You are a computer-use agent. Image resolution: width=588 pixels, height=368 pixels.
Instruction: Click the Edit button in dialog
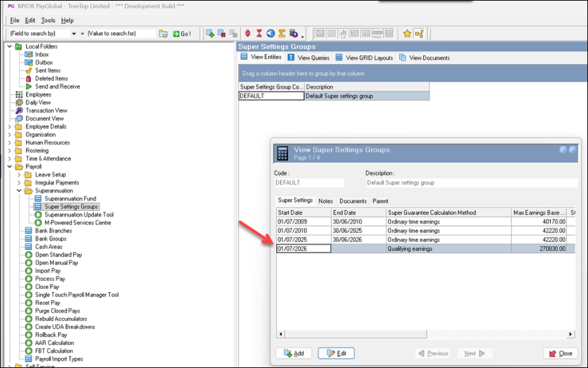(336, 353)
